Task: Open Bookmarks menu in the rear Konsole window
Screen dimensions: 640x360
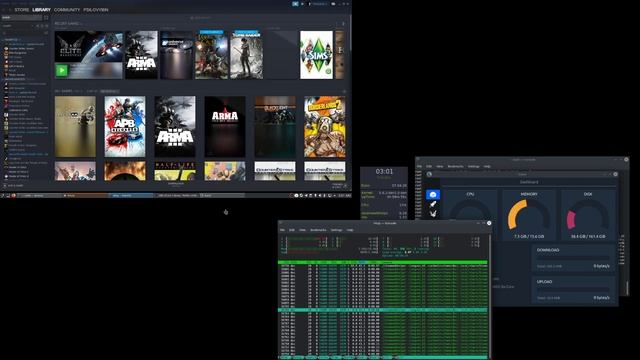Action: pos(456,167)
